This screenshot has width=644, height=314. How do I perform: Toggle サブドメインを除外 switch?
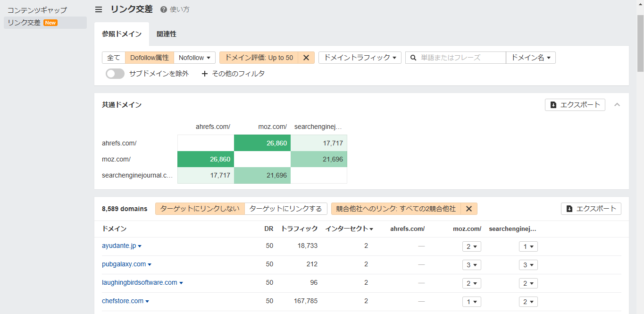point(115,74)
